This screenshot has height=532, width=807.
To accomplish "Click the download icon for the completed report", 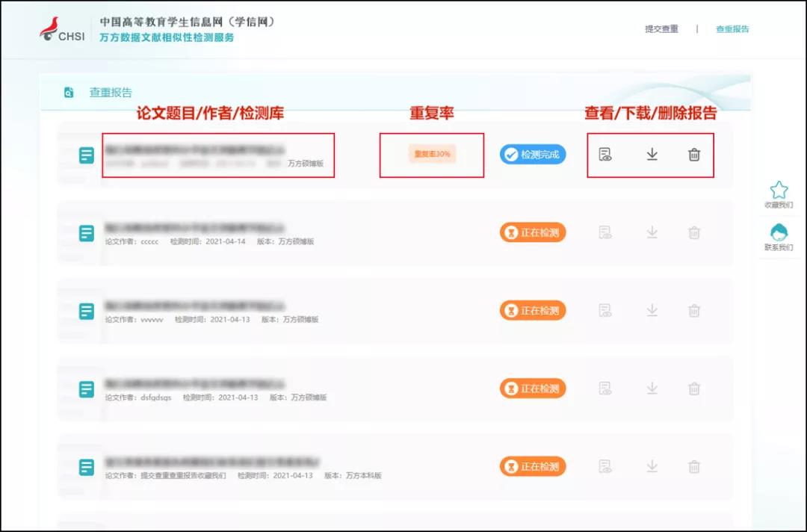I will [652, 155].
